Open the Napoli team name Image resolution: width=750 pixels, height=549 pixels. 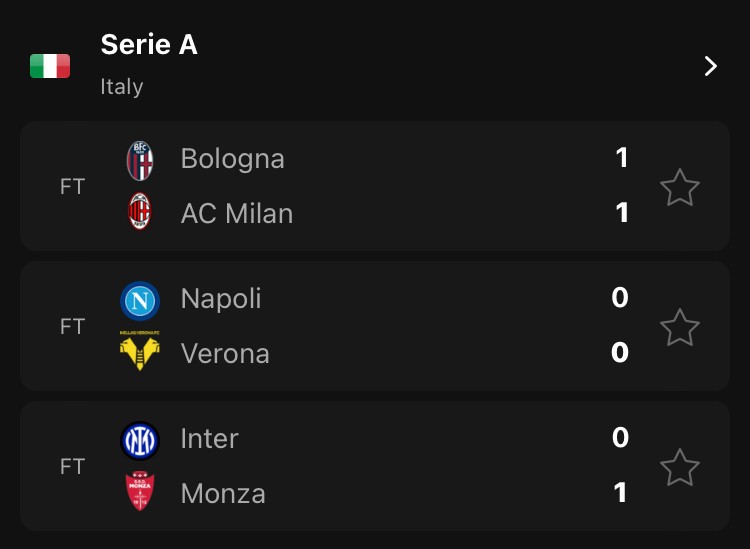coord(221,299)
